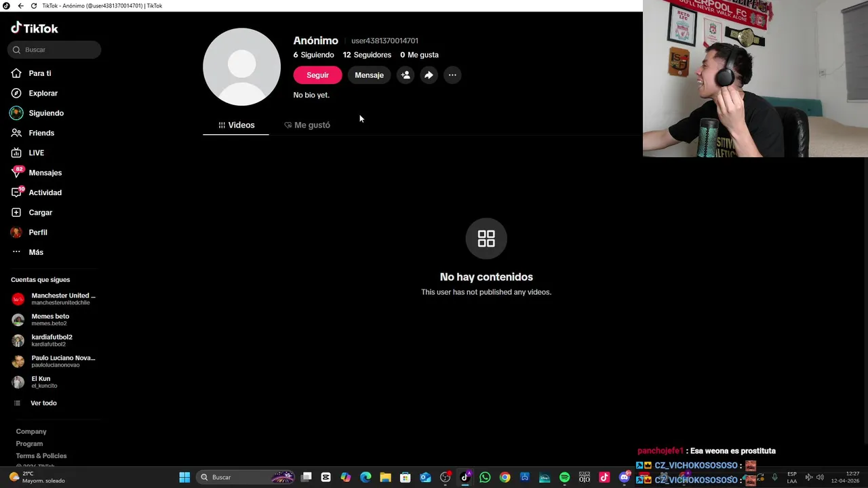
Task: Switch to the Me gustó tab
Action: [307, 125]
